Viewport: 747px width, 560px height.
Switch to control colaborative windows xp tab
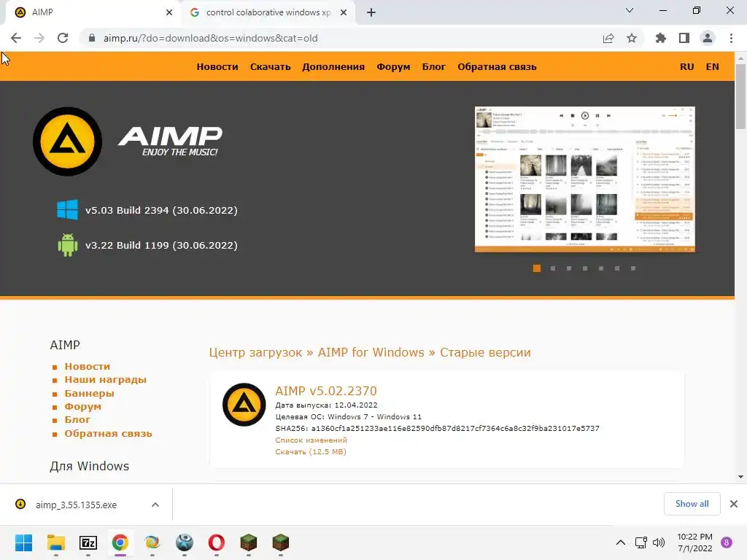268,12
